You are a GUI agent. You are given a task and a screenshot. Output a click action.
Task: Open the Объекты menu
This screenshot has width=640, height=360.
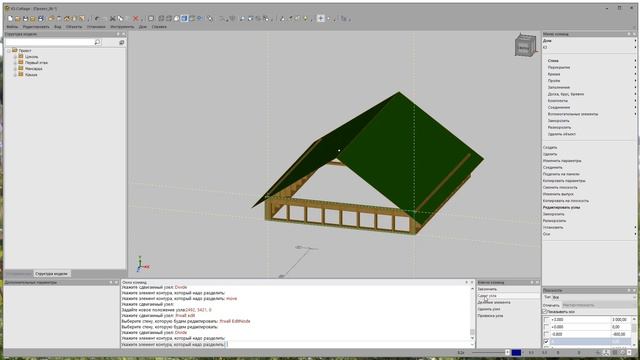click(74, 27)
